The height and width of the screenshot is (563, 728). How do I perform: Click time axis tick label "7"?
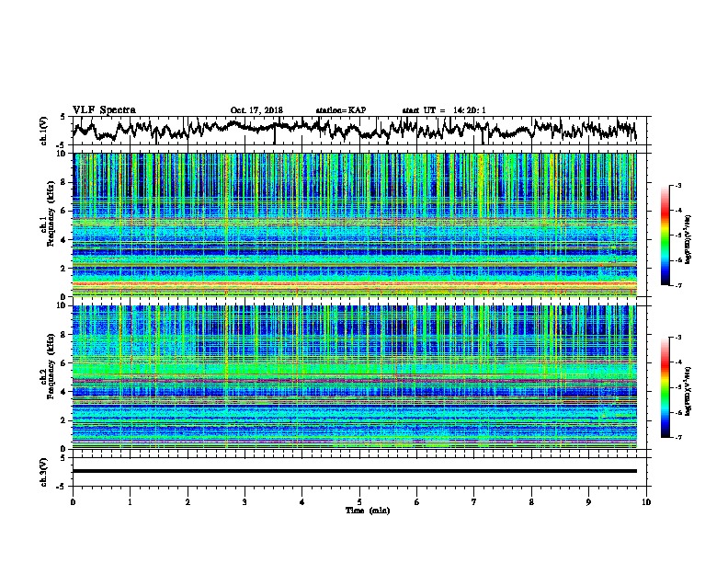[474, 502]
